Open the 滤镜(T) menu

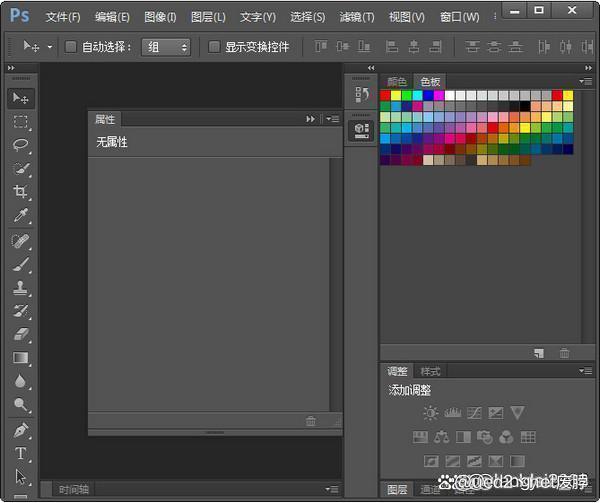[x=356, y=17]
